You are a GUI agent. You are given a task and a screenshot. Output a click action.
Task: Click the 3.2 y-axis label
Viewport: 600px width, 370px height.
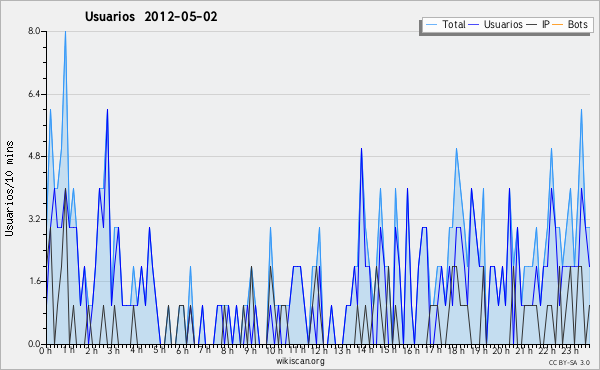coord(34,219)
